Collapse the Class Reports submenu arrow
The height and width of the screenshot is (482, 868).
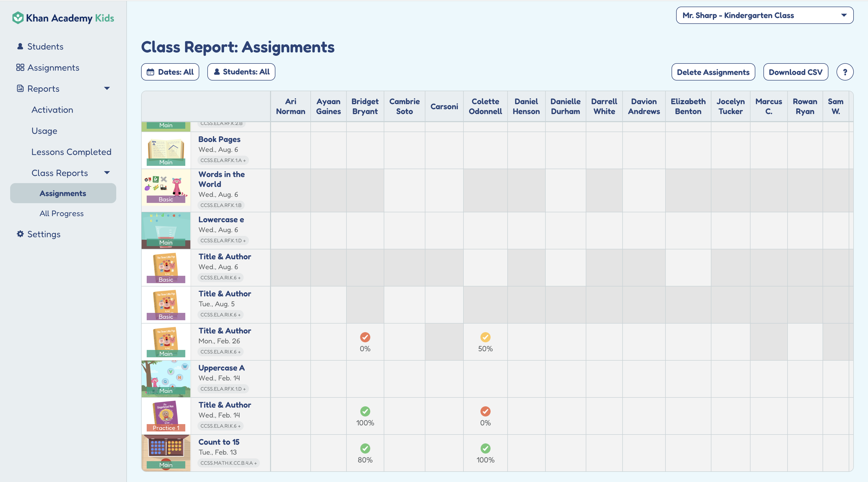[107, 173]
